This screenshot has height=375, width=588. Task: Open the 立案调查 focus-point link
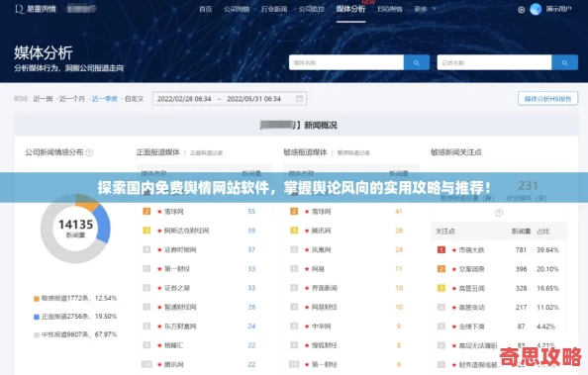pos(472,269)
